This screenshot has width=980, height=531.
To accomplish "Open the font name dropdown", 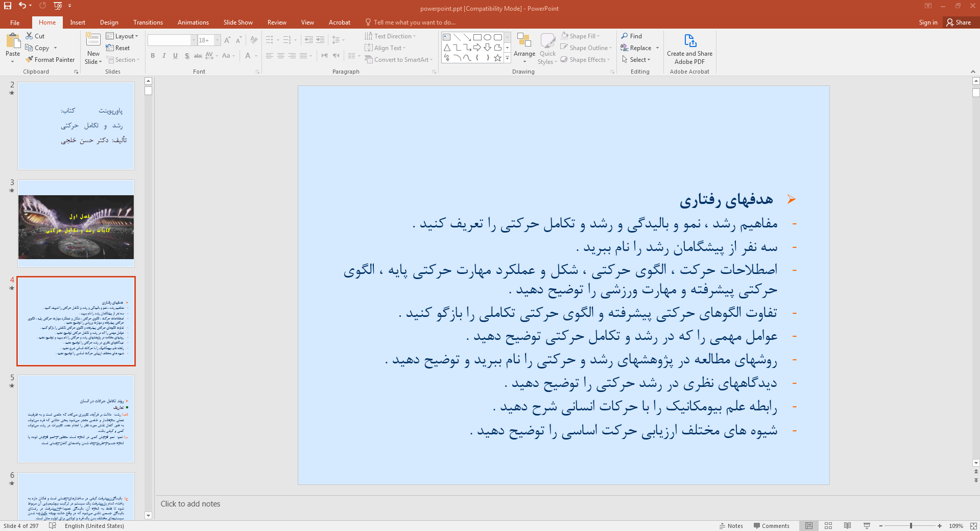I will coord(194,40).
